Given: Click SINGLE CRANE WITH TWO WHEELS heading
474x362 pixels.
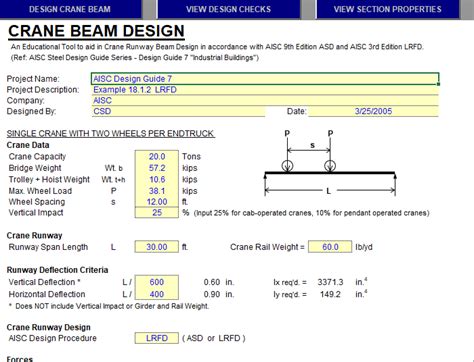Looking at the screenshot, I should click(111, 134).
